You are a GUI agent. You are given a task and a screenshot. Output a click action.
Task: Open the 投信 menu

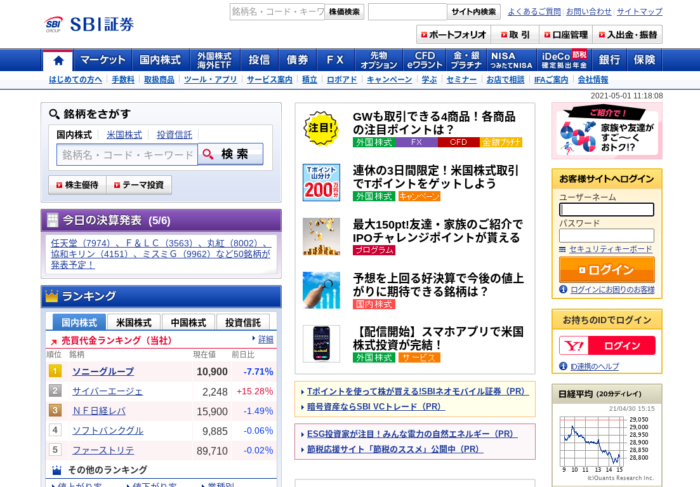coord(259,60)
